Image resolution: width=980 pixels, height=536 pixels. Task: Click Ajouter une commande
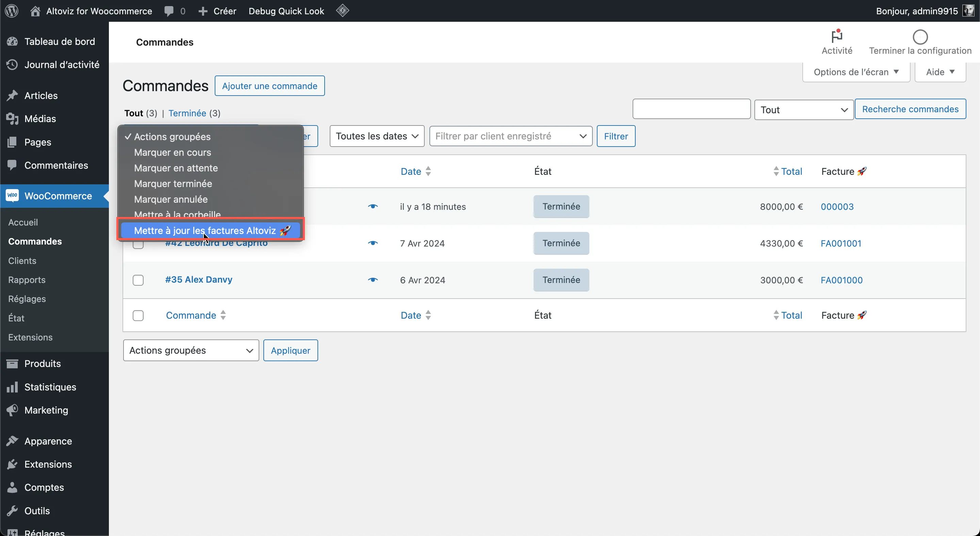(x=269, y=86)
